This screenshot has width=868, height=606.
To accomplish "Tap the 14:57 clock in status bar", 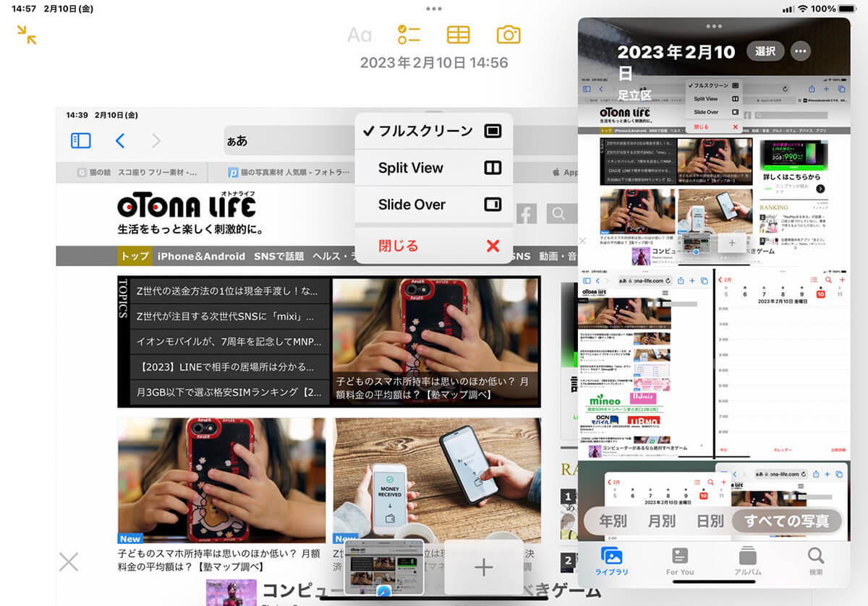I will click(24, 9).
